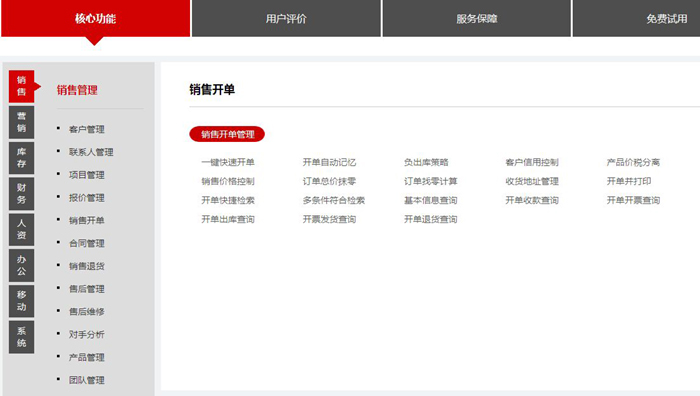700x396 pixels.
Task: Click the 核心功能 top tab
Action: point(96,18)
